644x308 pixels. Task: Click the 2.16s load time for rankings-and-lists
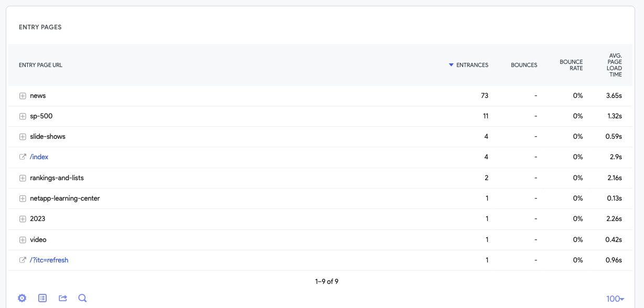point(614,178)
